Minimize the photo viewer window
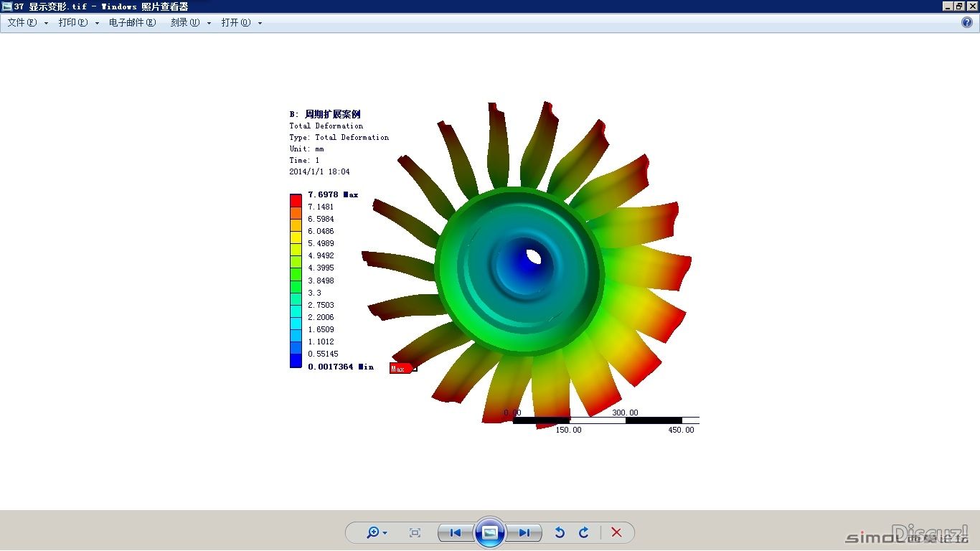The image size is (980, 551). coord(948,6)
